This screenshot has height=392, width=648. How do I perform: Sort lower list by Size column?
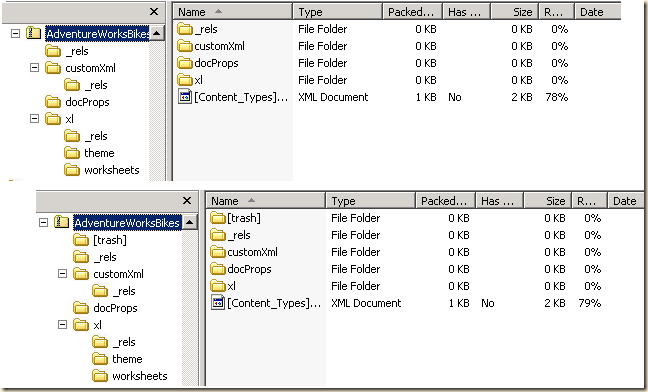click(x=548, y=201)
